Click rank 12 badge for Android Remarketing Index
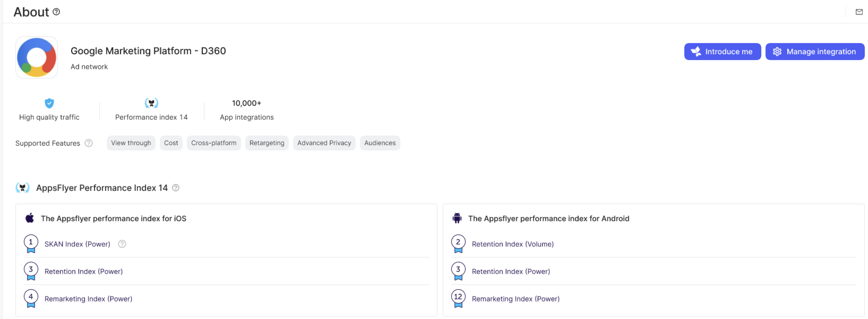 point(458,299)
